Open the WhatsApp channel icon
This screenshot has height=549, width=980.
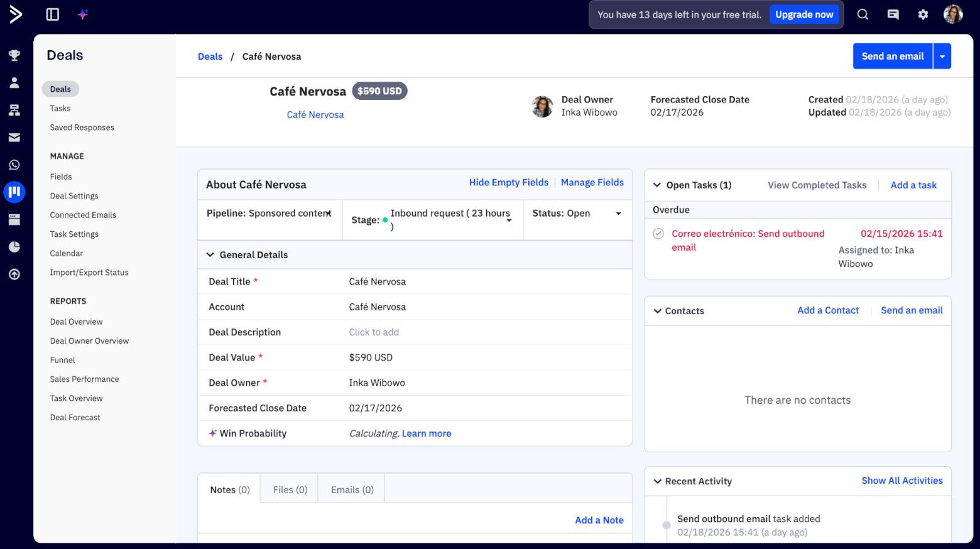tap(14, 165)
